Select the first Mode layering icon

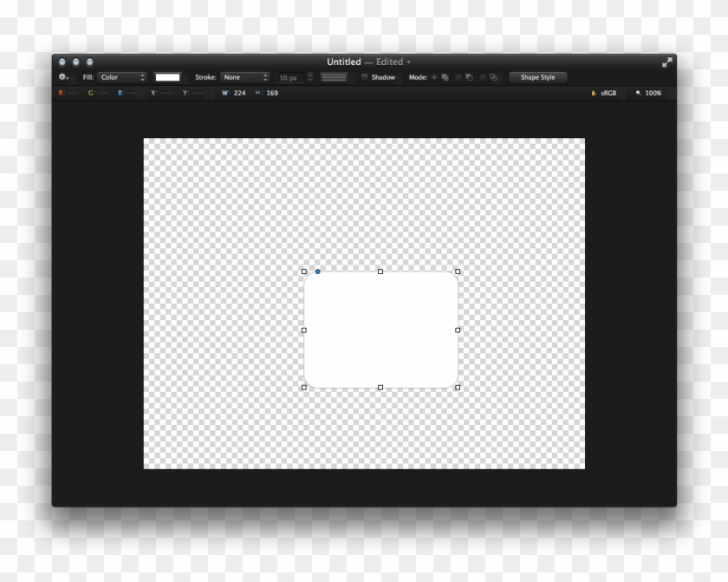coord(445,75)
